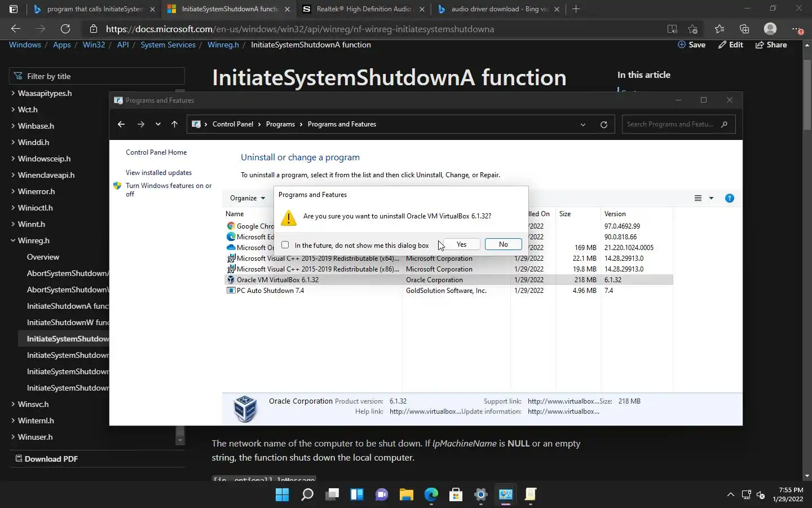Open View installed updates link
The image size is (812, 508).
tap(158, 173)
